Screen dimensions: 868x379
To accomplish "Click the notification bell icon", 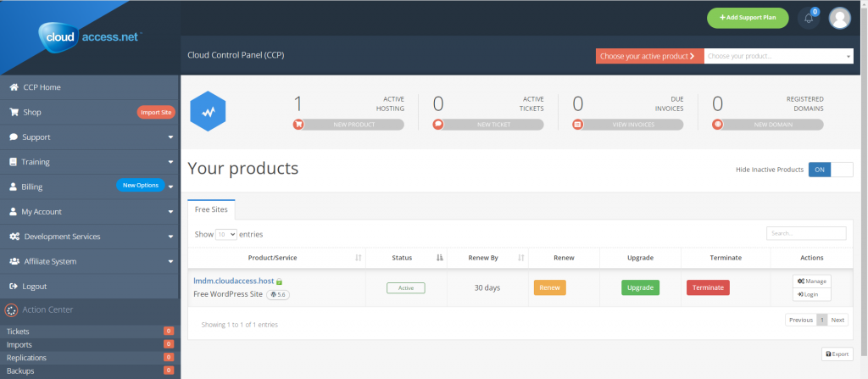I will click(809, 18).
